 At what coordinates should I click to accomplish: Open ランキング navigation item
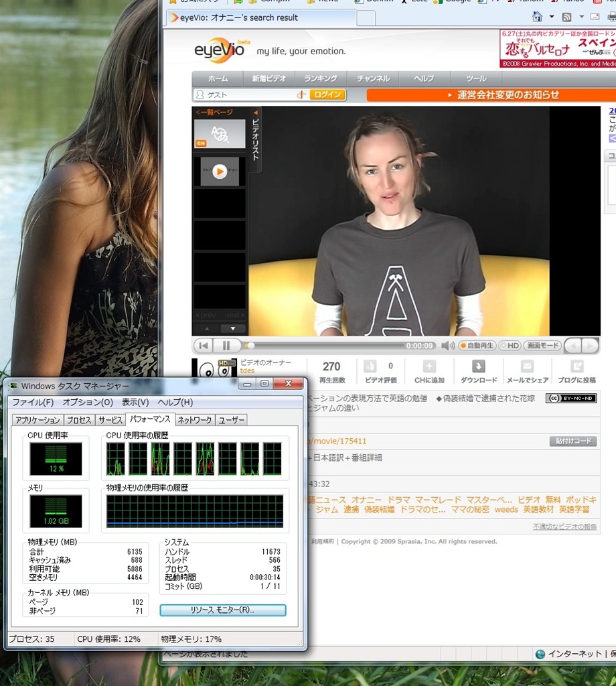point(321,79)
